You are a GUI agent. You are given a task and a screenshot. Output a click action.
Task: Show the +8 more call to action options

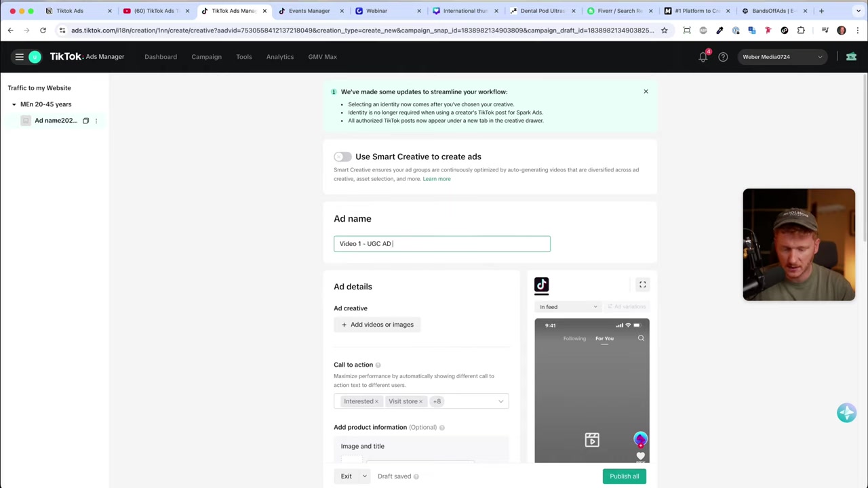[437, 401]
